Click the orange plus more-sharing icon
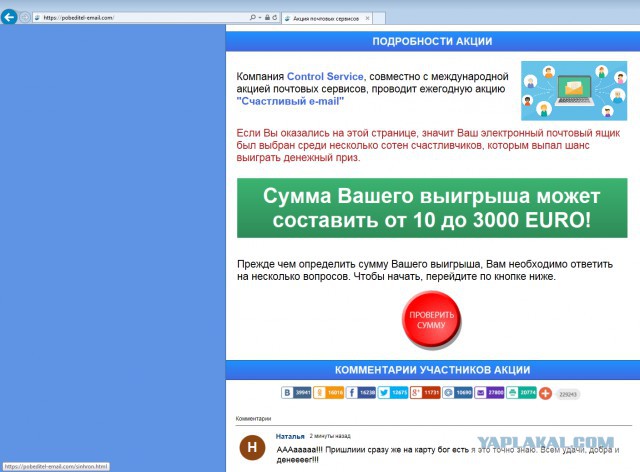This screenshot has height=472, width=640. 545,394
